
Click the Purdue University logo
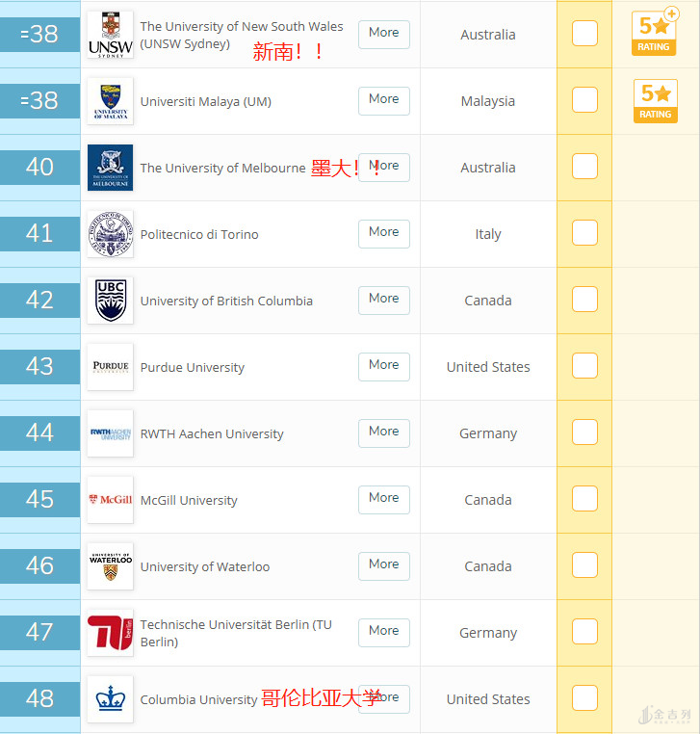point(111,367)
